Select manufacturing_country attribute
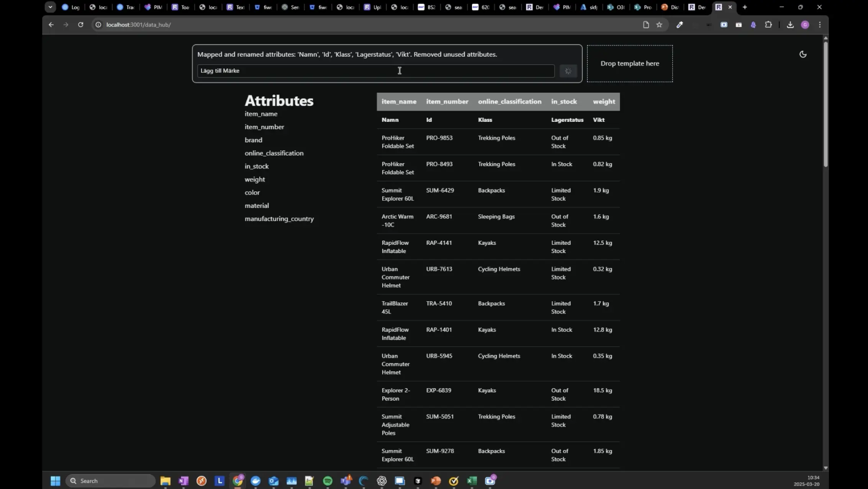Viewport: 868px width, 489px height. point(279,219)
